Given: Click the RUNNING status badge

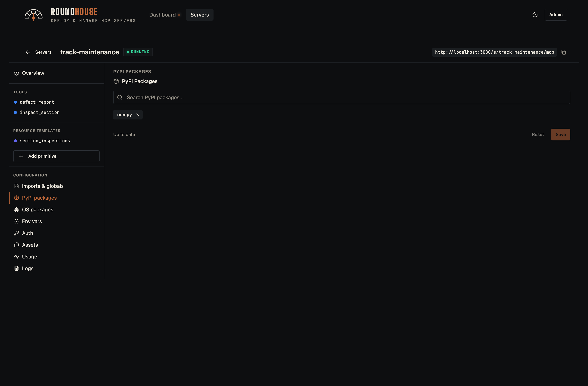Looking at the screenshot, I should [x=138, y=52].
